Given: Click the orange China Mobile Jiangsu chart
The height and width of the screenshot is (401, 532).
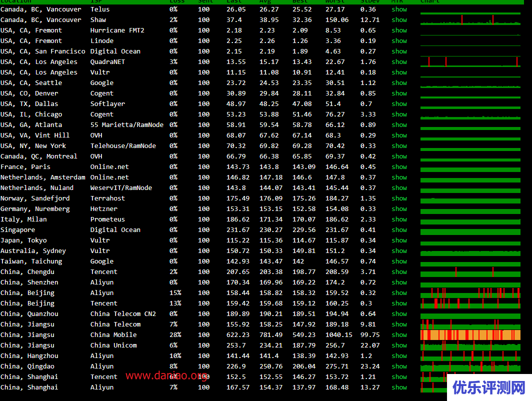Looking at the screenshot, I should coord(470,335).
